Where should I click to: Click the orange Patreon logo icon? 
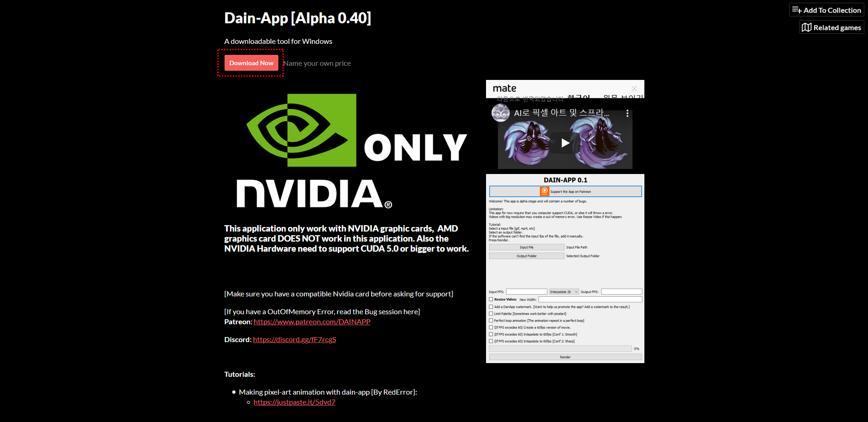pyautogui.click(x=544, y=191)
